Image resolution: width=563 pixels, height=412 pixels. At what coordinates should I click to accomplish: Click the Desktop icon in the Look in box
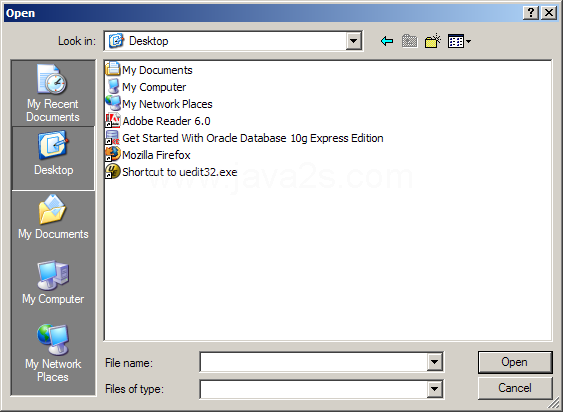[116, 41]
